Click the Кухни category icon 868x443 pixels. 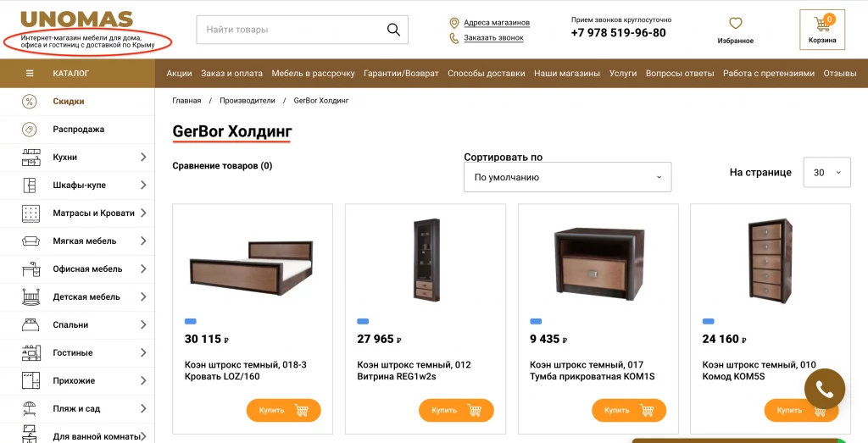click(x=31, y=157)
